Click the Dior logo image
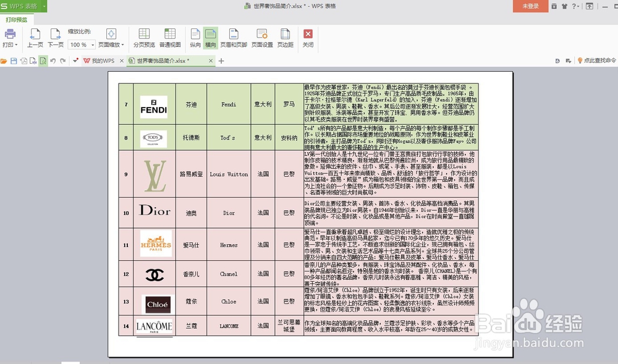The image size is (618, 364). 154,210
